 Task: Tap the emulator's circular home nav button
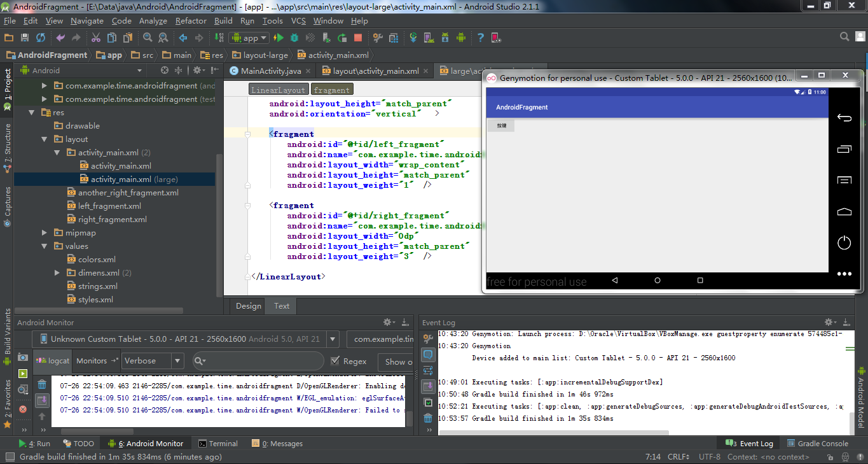(657, 280)
